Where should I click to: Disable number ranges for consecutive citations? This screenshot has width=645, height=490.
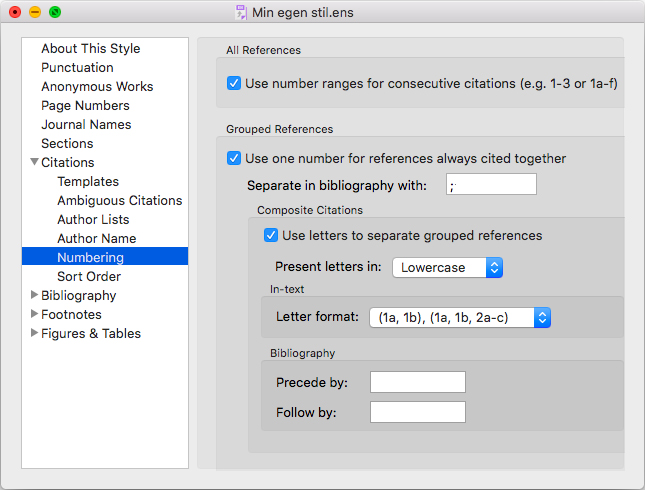(234, 83)
